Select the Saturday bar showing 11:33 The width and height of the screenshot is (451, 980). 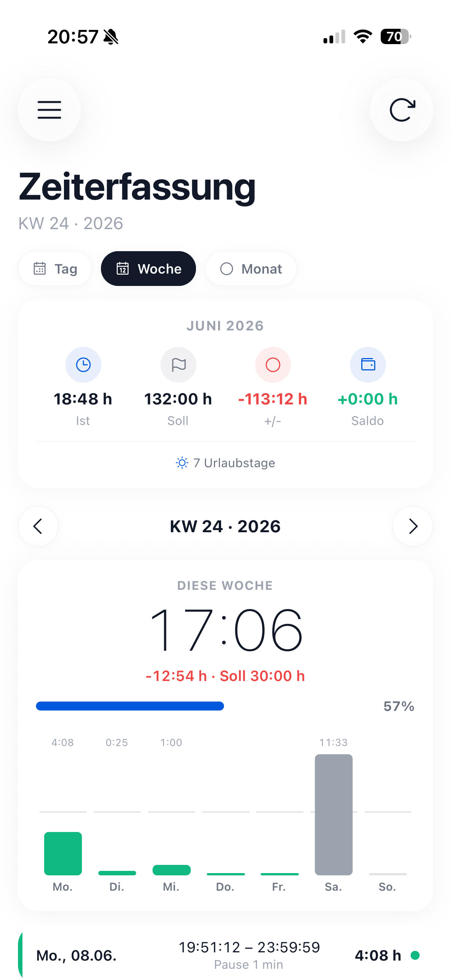tap(334, 814)
